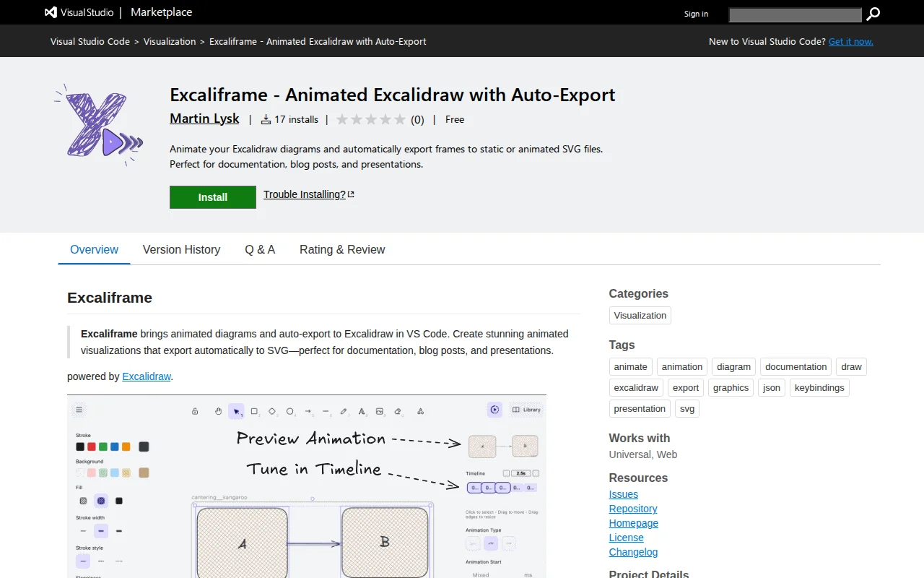Install the Excaliframe extension
Viewport: 924px width, 578px height.
213,197
